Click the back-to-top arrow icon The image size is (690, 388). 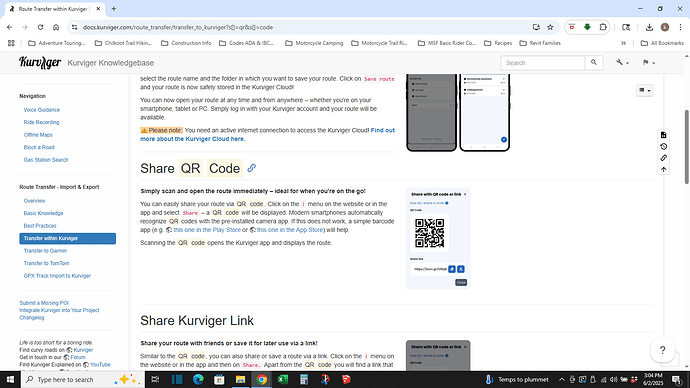pyautogui.click(x=664, y=169)
